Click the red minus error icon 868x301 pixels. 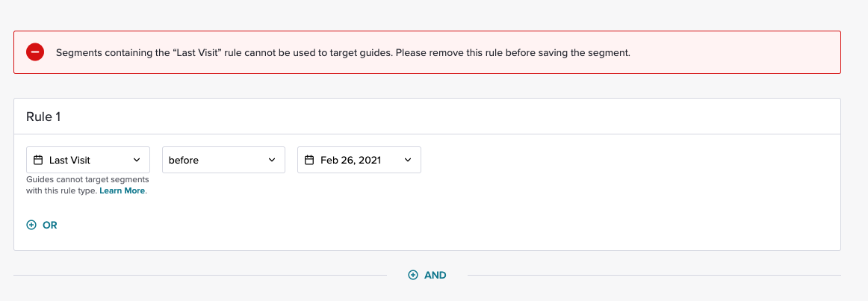(35, 52)
